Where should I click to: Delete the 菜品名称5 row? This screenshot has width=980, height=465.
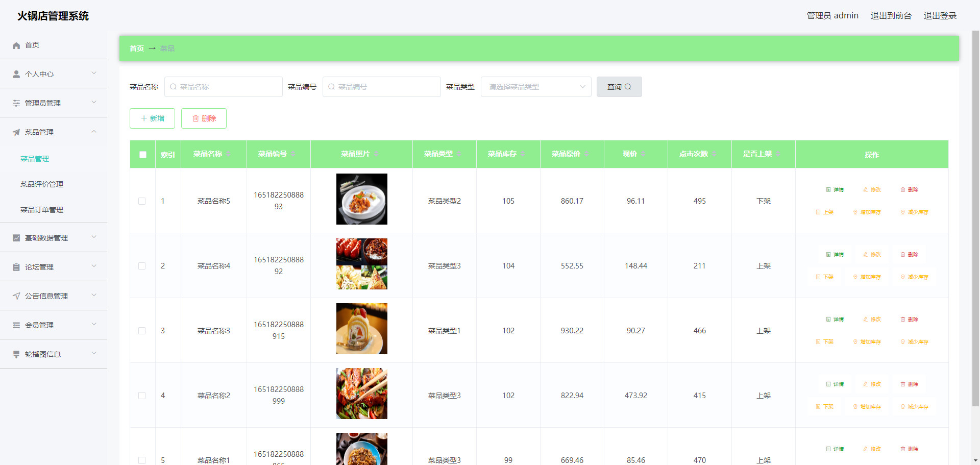909,190
